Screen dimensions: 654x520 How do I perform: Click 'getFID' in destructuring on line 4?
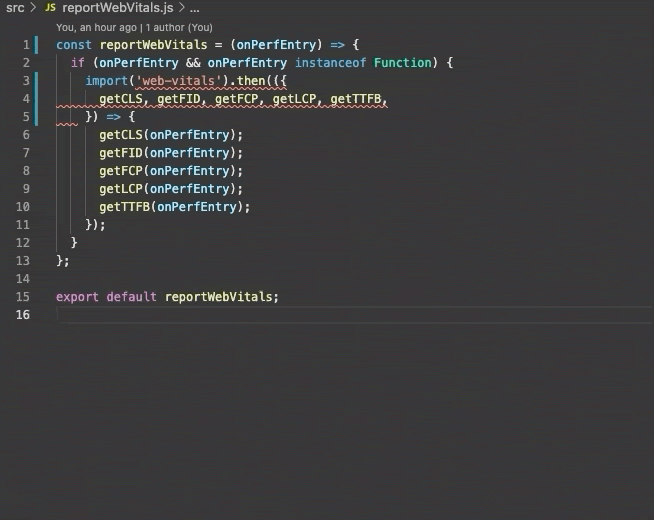coord(179,99)
